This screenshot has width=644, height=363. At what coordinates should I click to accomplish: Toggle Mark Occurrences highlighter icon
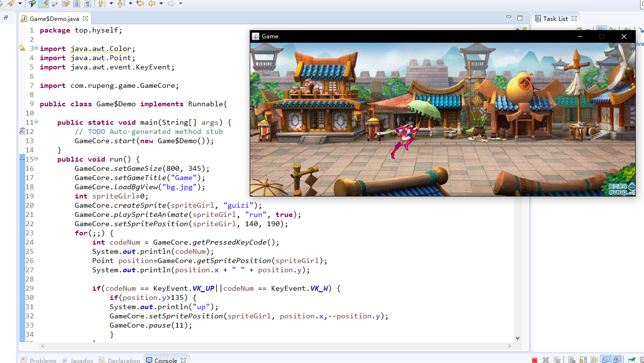[44, 3]
